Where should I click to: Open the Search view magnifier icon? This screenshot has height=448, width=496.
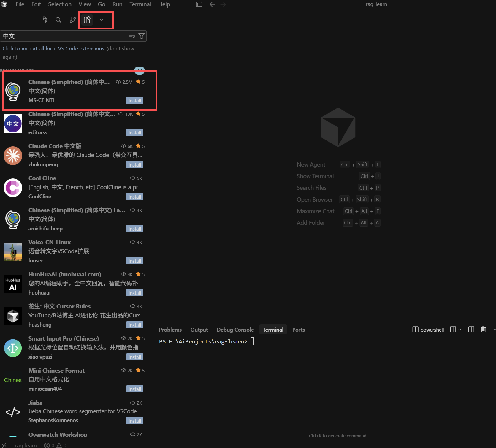click(58, 20)
